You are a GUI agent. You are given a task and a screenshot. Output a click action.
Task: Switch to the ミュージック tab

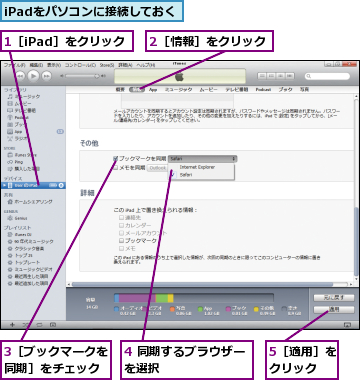point(179,90)
